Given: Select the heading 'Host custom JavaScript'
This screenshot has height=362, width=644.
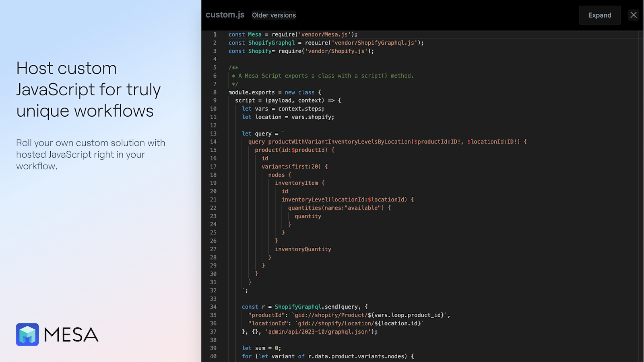Looking at the screenshot, I should pyautogui.click(x=88, y=89).
